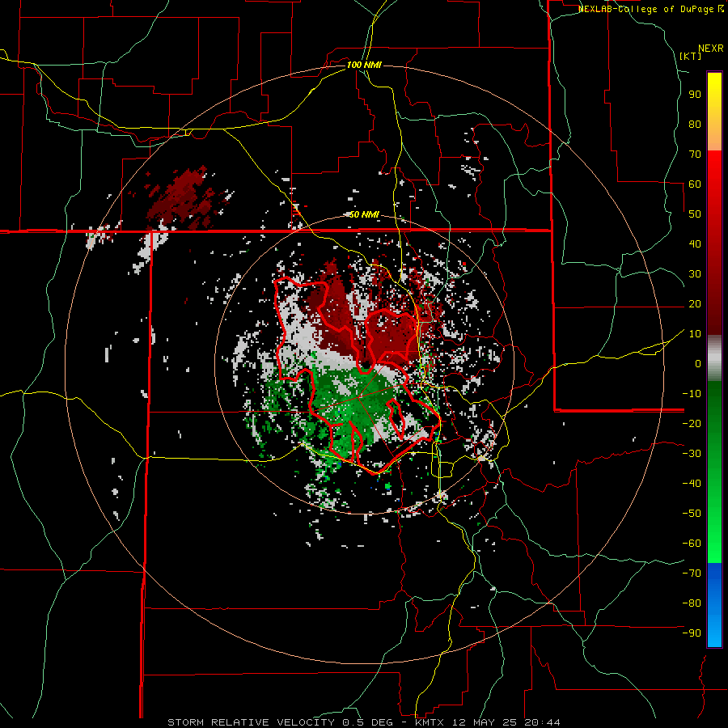The height and width of the screenshot is (728, 728).
Task: Click the 50 value on velocity scale
Action: click(695, 214)
